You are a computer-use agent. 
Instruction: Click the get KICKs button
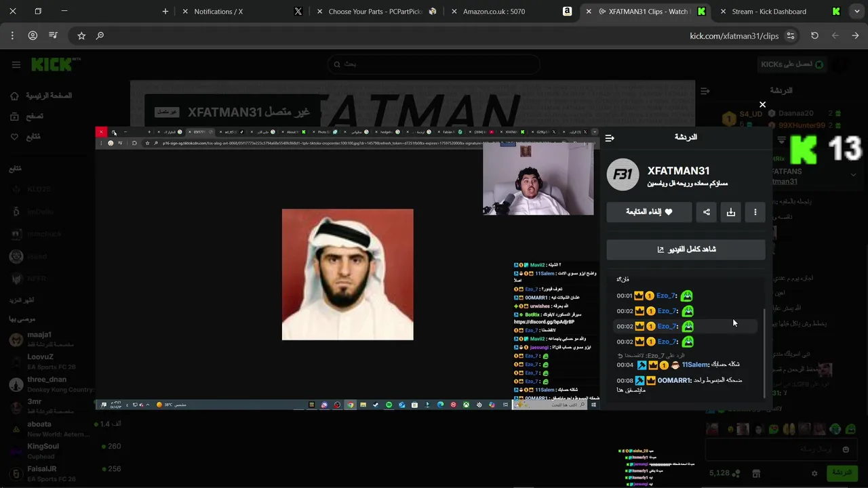click(x=791, y=64)
